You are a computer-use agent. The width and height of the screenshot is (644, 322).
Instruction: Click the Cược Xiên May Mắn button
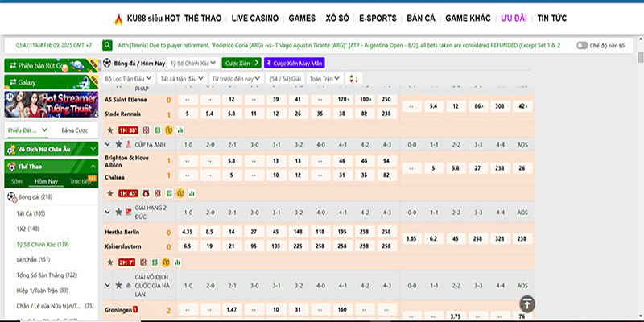(295, 62)
